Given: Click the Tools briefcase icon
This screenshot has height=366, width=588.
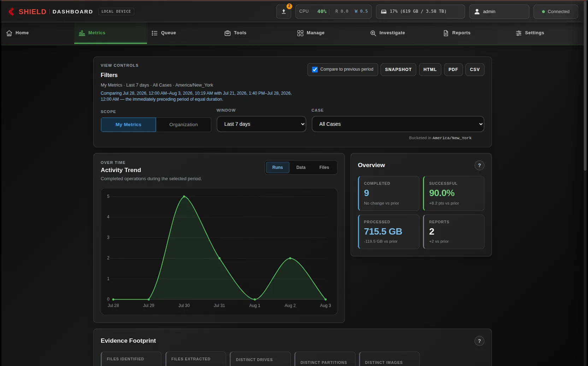Looking at the screenshot, I should point(228,33).
